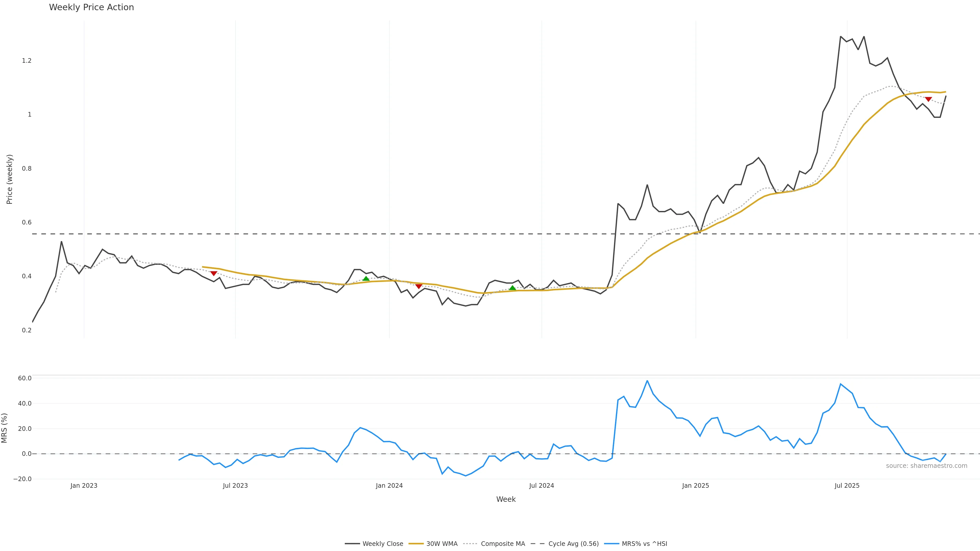Viewport: 980px width, 551px height.
Task: Toggle the Weekly Close legend entry
Action: tap(382, 544)
